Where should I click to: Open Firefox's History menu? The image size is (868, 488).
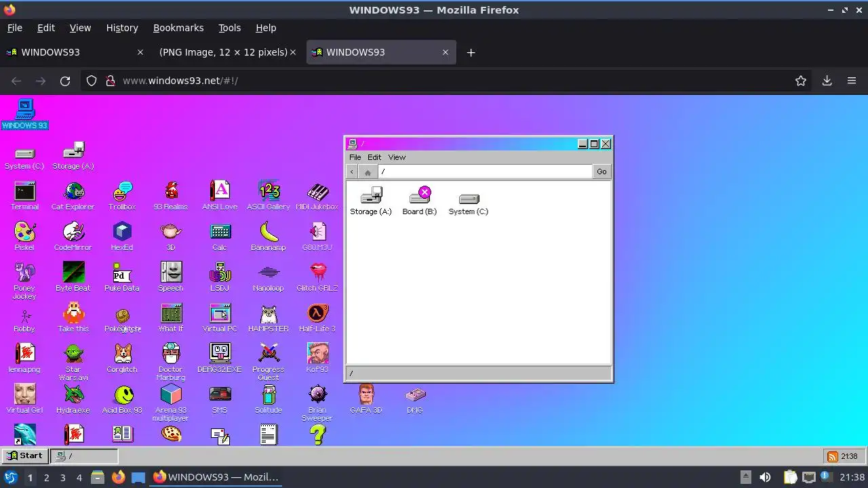click(122, 28)
